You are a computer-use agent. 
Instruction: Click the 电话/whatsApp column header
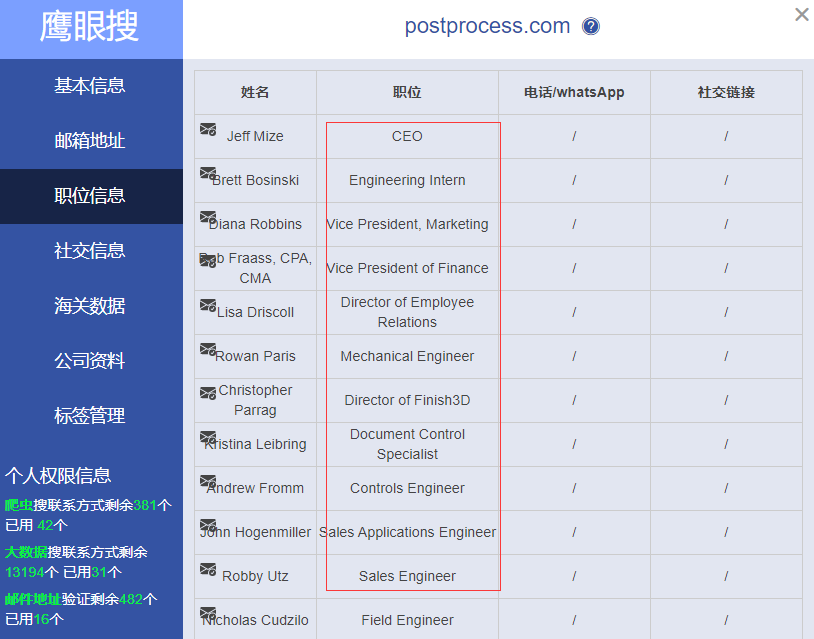[574, 92]
